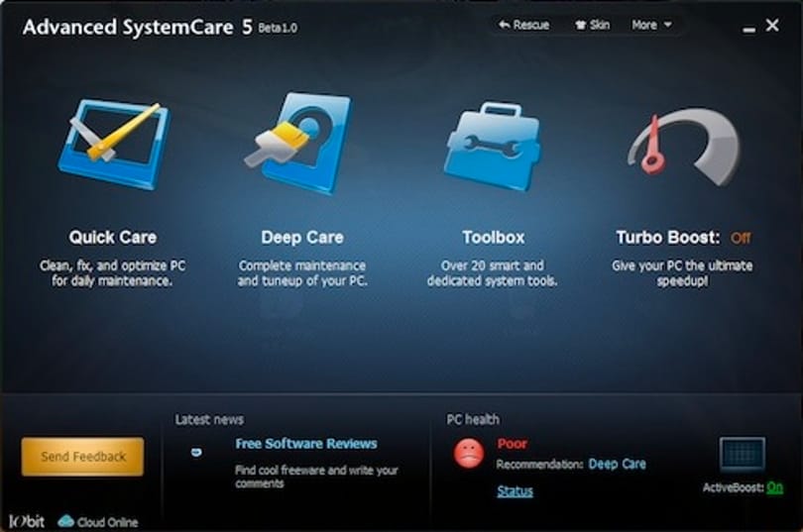This screenshot has height=532, width=803.
Task: Click the 'Cloud Online' status text
Action: tap(107, 522)
